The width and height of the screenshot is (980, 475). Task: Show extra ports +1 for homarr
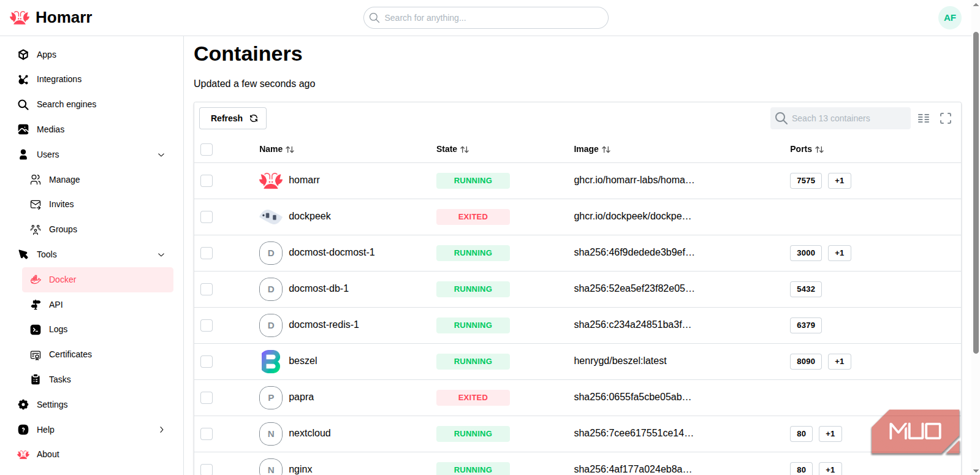840,181
